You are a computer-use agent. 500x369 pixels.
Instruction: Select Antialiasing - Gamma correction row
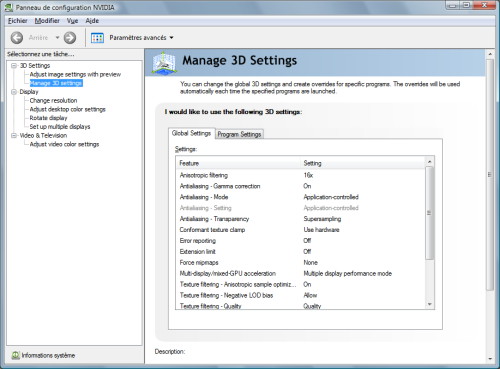301,186
